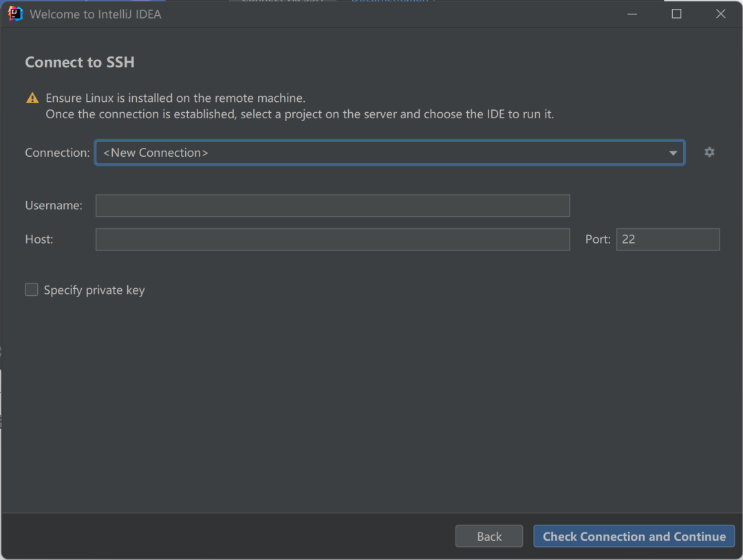
Task: Focus the Host input field
Action: (x=333, y=239)
